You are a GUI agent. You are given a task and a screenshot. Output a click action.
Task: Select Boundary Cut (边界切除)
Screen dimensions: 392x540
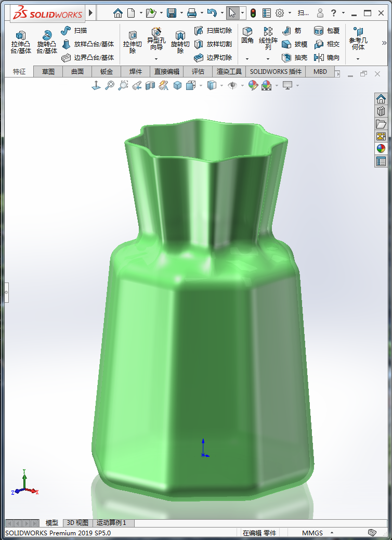click(x=213, y=58)
